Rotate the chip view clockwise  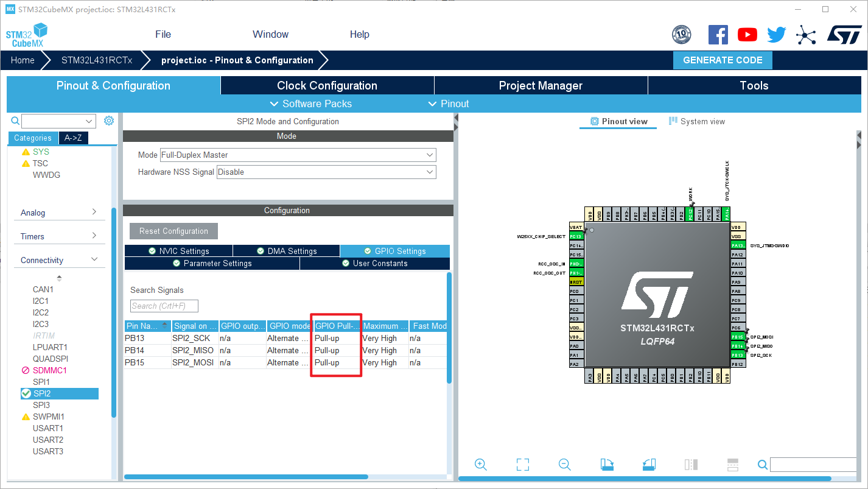pyautogui.click(x=606, y=464)
